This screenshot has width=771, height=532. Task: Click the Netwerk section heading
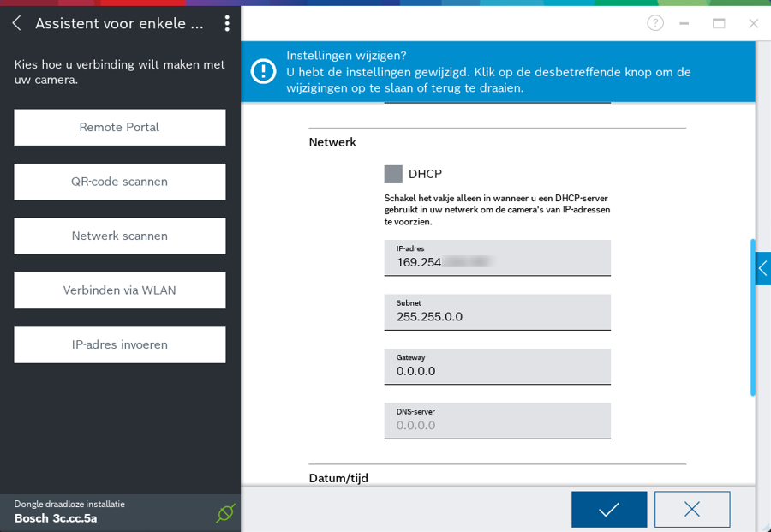[x=332, y=142]
